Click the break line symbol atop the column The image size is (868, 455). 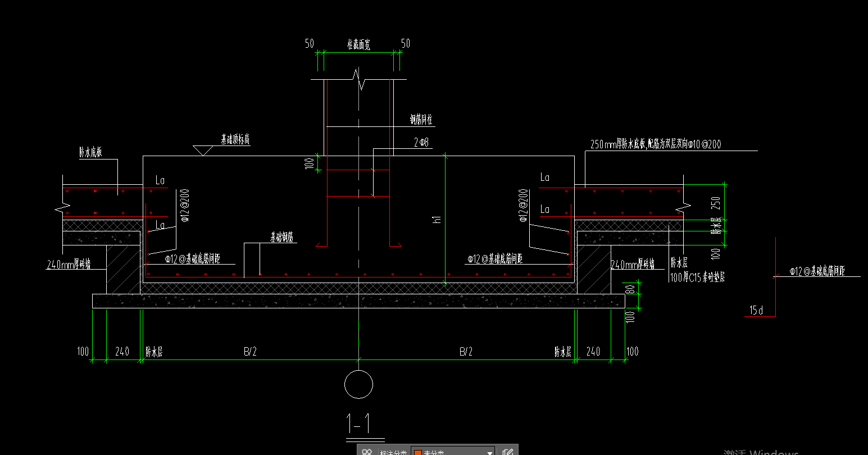[x=358, y=79]
